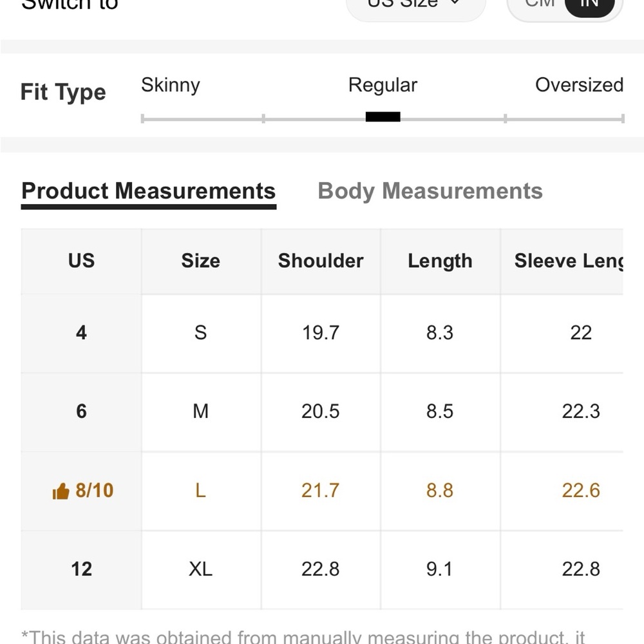Viewport: 644px width, 644px height.
Task: Select the size M cell
Action: point(201,412)
